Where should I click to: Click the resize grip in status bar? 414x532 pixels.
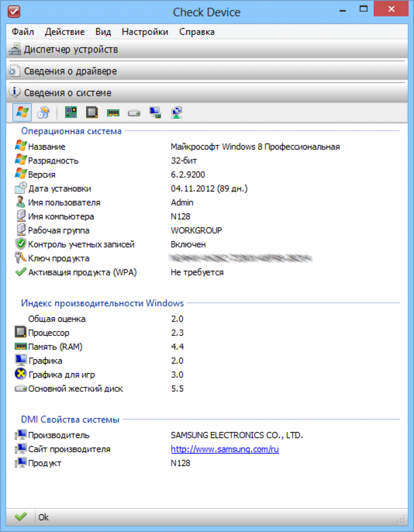pos(401,519)
